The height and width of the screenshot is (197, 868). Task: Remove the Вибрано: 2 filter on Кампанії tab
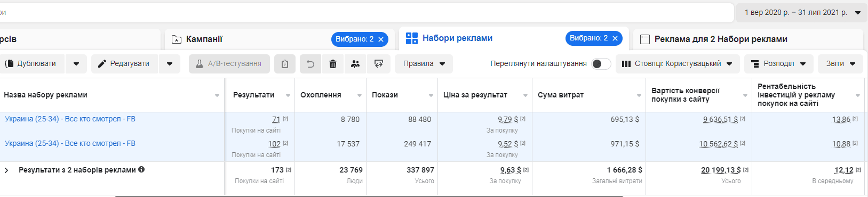coord(381,39)
